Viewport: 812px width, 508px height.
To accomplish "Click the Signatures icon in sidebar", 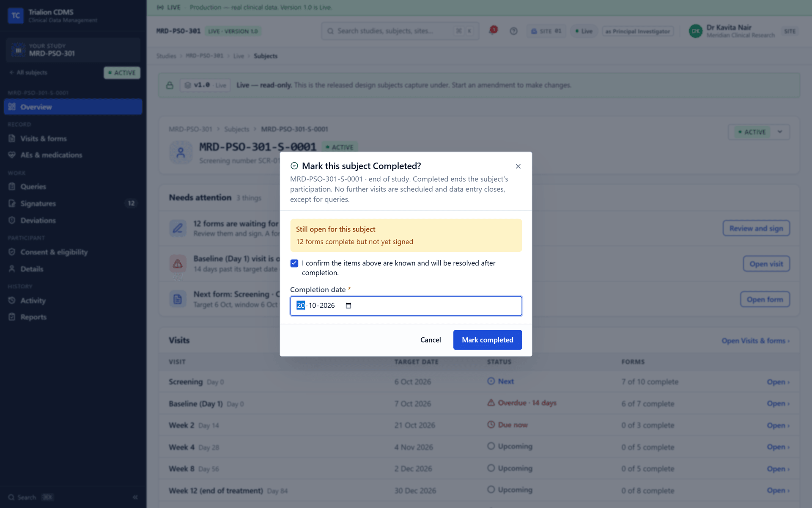I will pyautogui.click(x=12, y=204).
